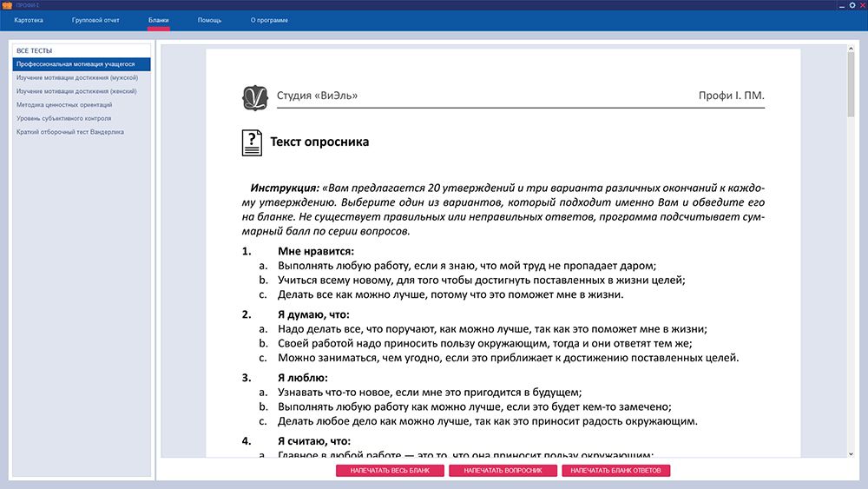Open Уровень субъективного контроля test
The width and height of the screenshot is (868, 489).
pos(63,118)
